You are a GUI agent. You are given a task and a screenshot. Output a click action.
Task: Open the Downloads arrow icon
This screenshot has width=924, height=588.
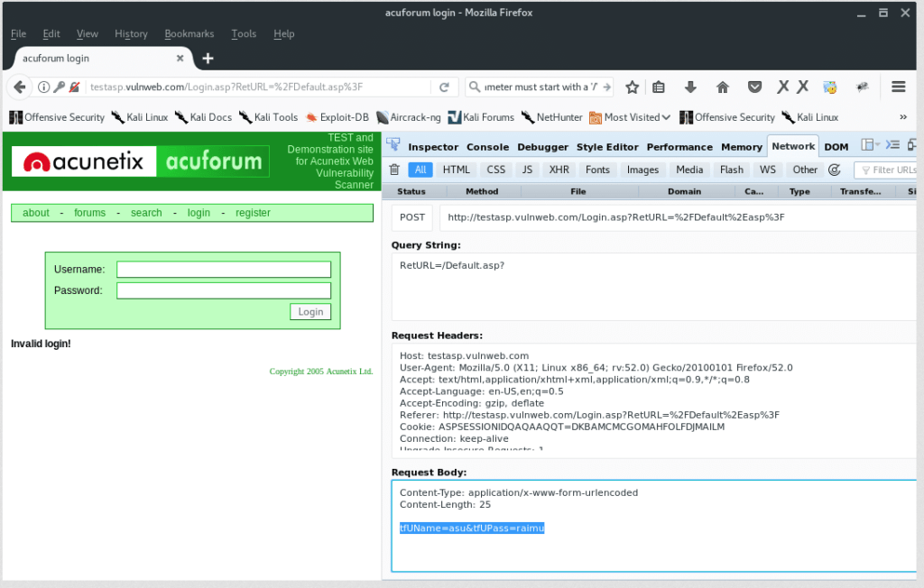click(690, 87)
